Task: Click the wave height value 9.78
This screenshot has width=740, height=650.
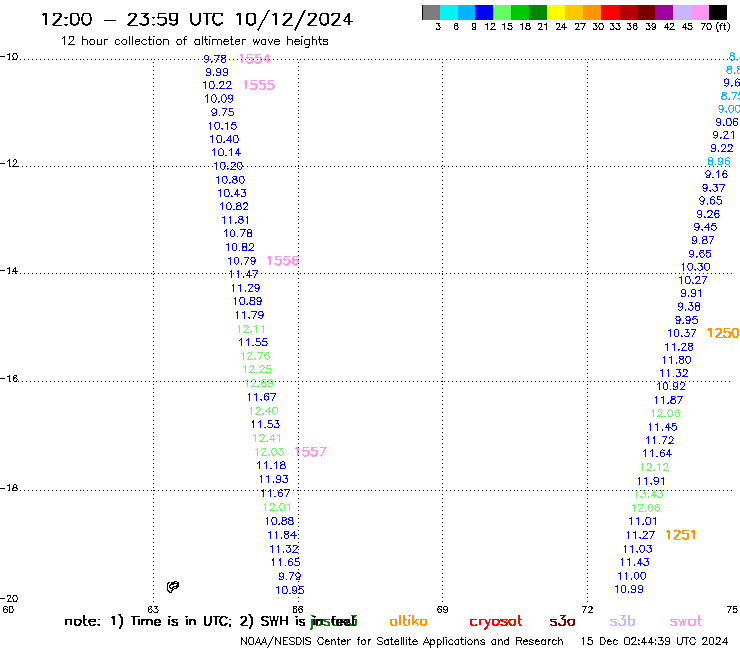Action: tap(215, 59)
